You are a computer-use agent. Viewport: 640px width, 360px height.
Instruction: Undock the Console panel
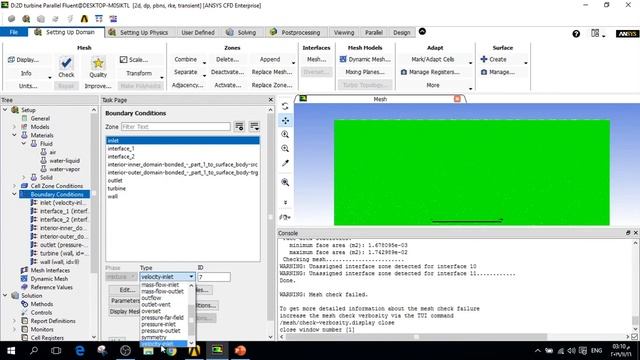point(628,233)
